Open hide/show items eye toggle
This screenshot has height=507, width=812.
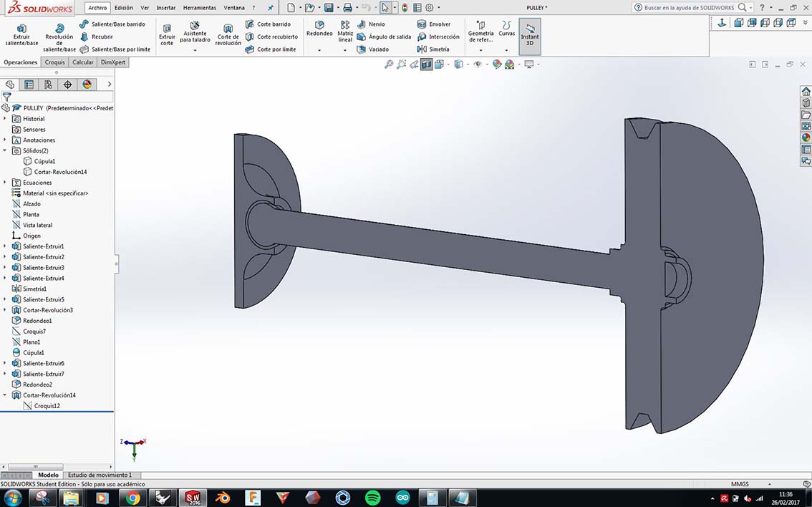pyautogui.click(x=478, y=64)
